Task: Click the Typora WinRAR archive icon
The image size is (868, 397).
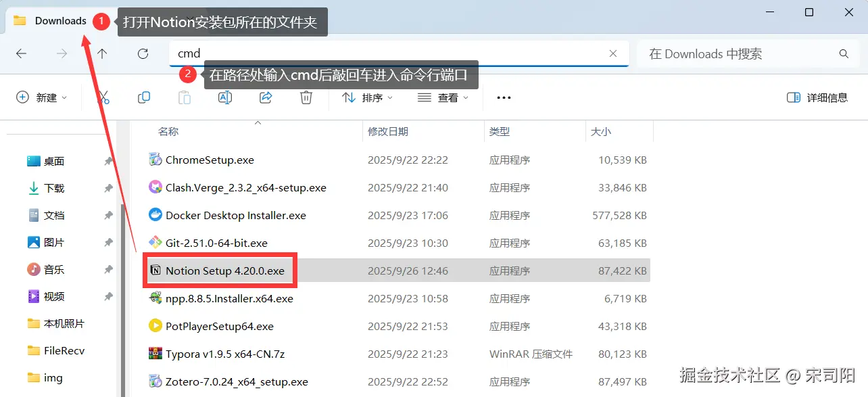Action: [155, 354]
